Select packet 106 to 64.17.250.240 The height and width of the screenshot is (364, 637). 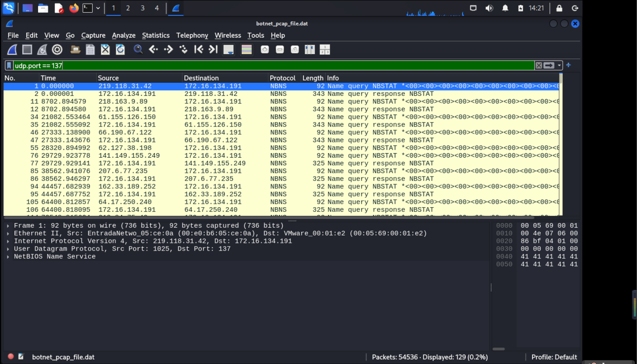(x=281, y=210)
